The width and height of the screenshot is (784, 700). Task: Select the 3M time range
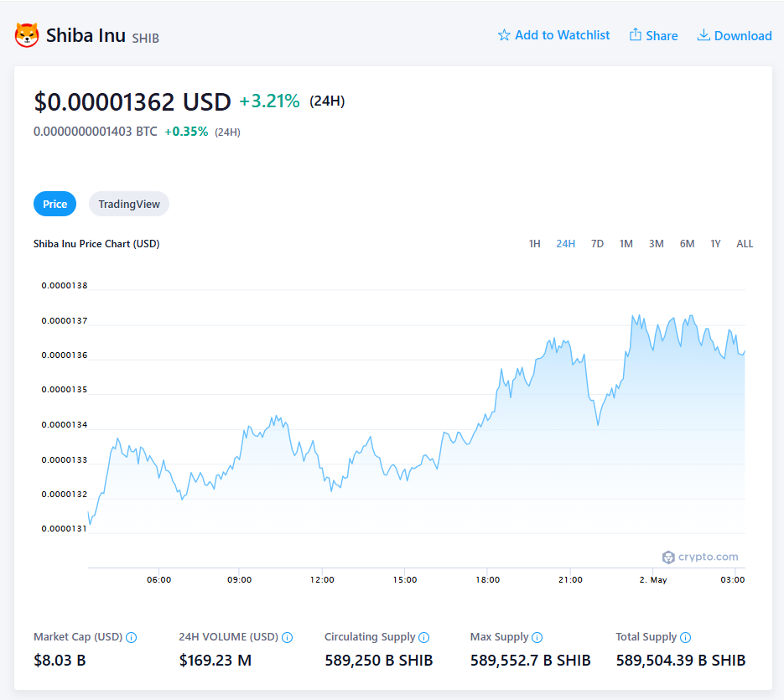point(656,244)
